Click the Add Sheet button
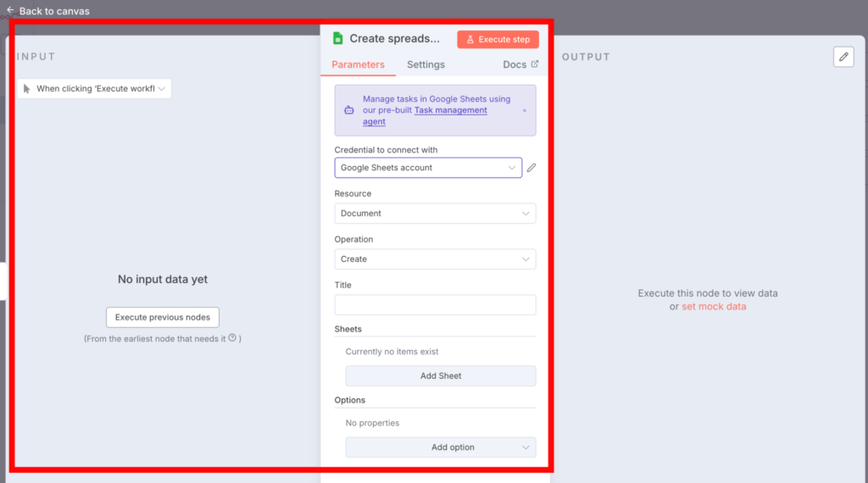 coord(440,376)
